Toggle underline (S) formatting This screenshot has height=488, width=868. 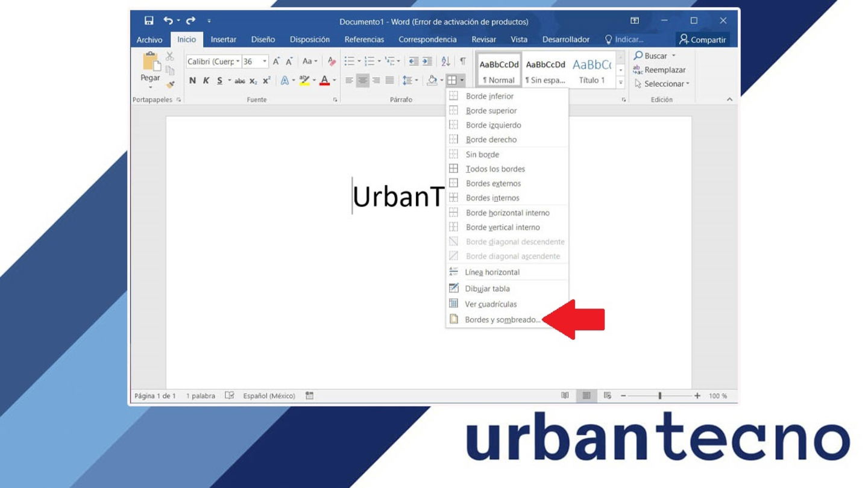click(x=220, y=81)
